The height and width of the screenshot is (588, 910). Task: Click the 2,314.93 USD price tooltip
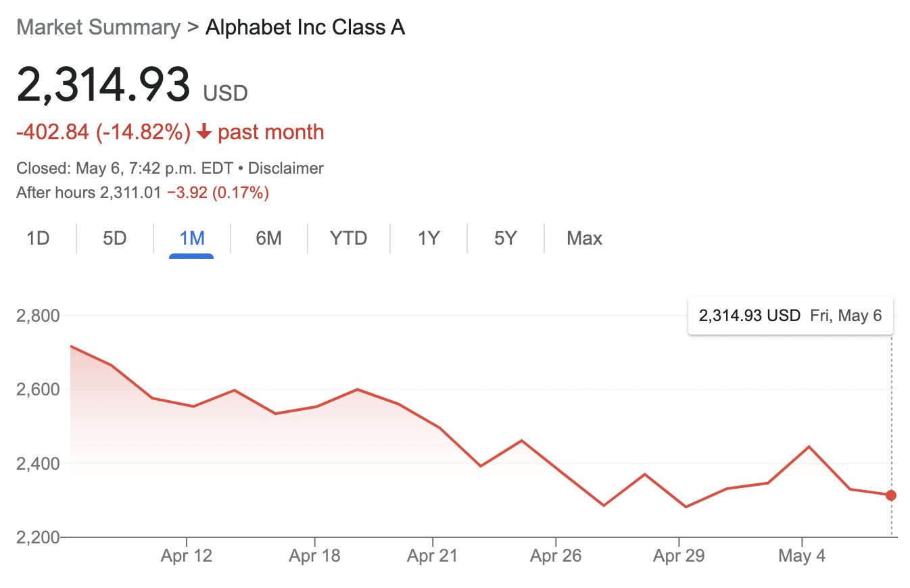pyautogui.click(x=790, y=316)
